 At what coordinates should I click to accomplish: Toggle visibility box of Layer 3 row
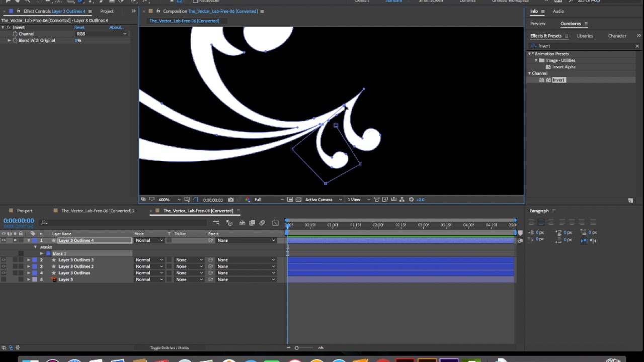point(4,280)
